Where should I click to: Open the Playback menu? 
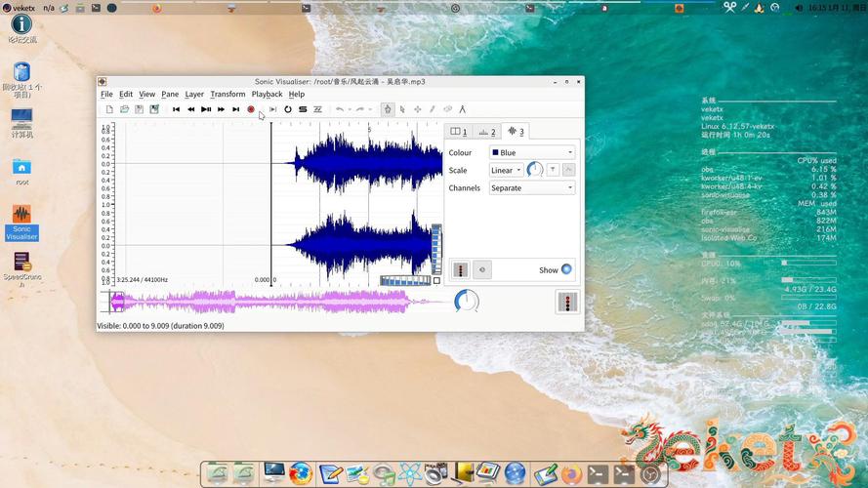[x=267, y=94]
